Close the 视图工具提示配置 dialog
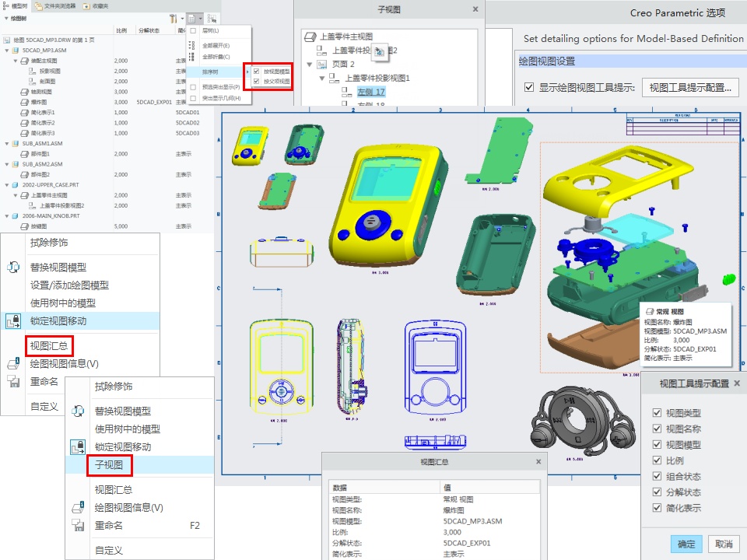Image resolution: width=747 pixels, height=560 pixels. [x=736, y=383]
